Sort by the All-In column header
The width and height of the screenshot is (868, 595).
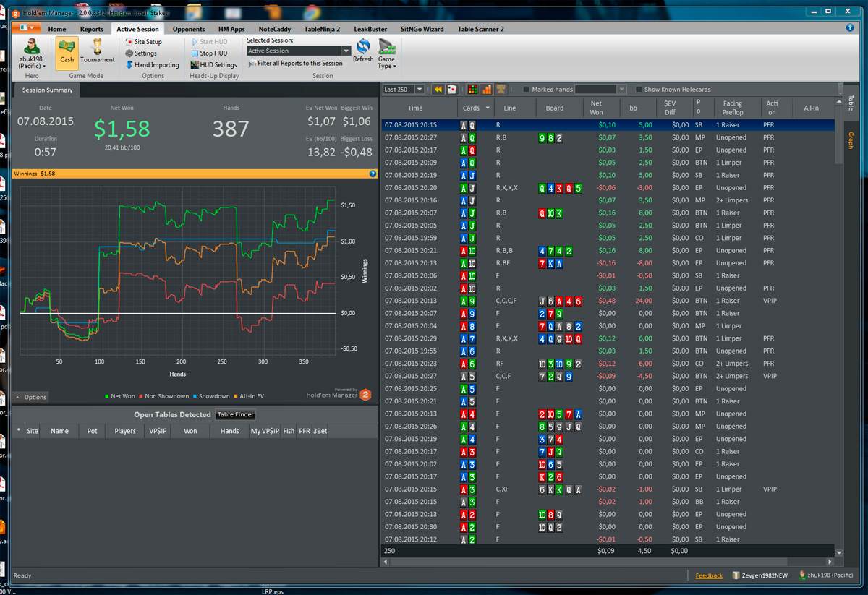pos(811,108)
